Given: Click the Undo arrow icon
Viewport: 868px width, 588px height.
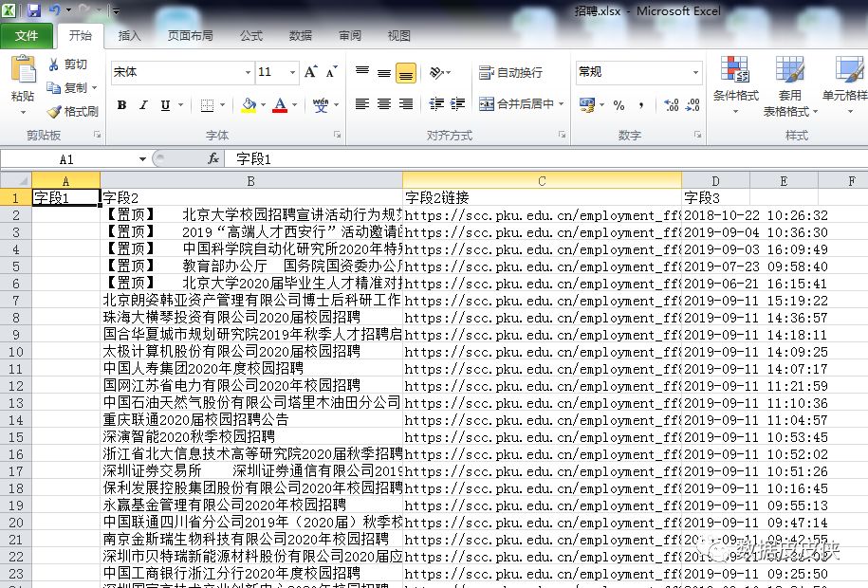Looking at the screenshot, I should (x=54, y=9).
